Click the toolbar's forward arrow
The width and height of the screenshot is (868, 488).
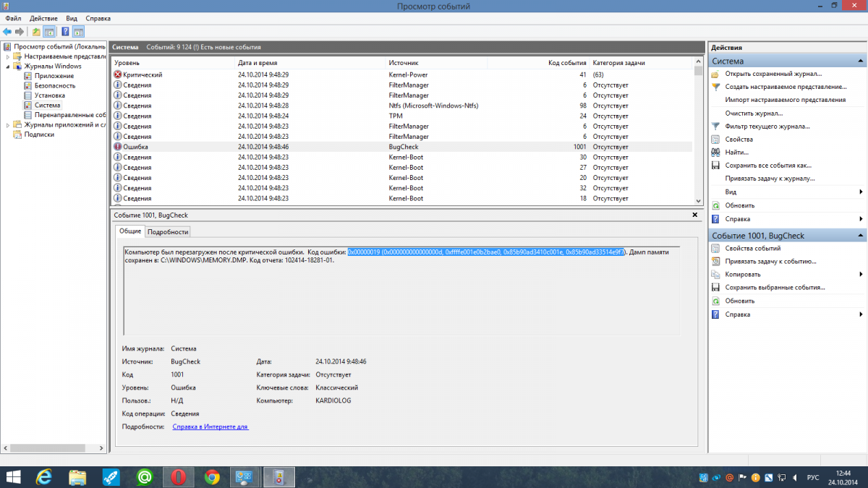coord(20,32)
